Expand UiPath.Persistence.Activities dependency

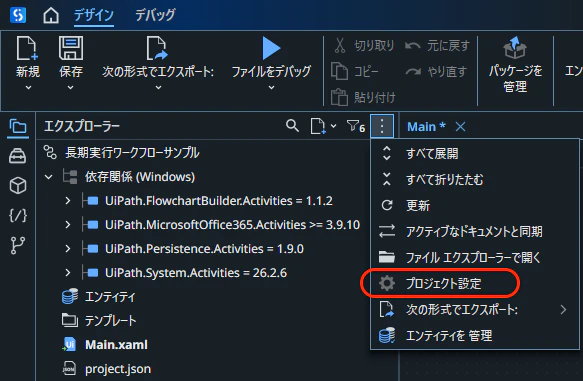[x=68, y=249]
